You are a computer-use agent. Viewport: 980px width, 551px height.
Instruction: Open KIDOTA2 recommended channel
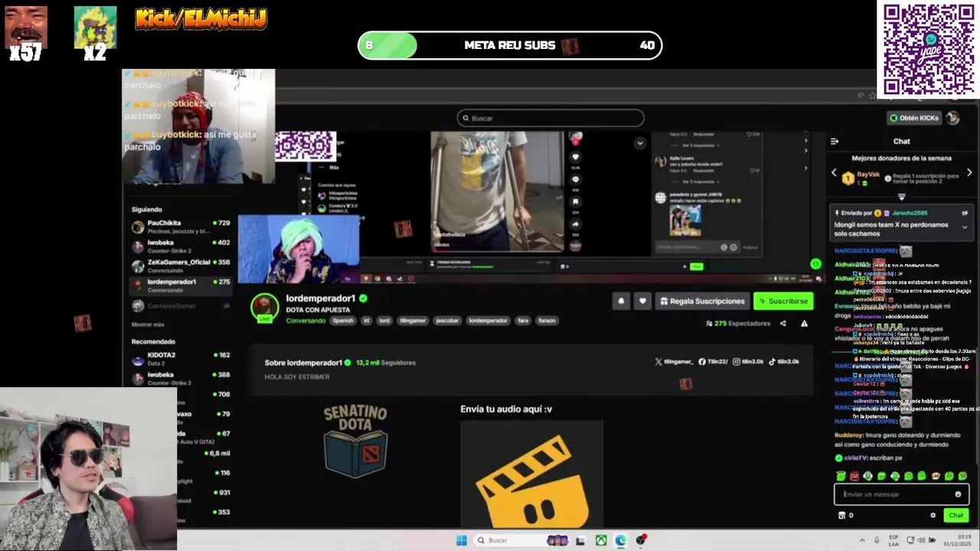click(x=181, y=359)
